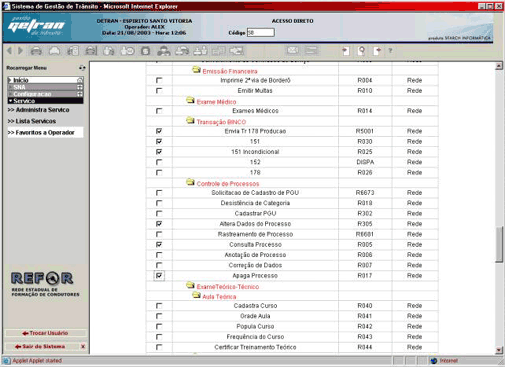Collapse the Transação BINCO group label
The image size is (505, 367).
(x=221, y=122)
